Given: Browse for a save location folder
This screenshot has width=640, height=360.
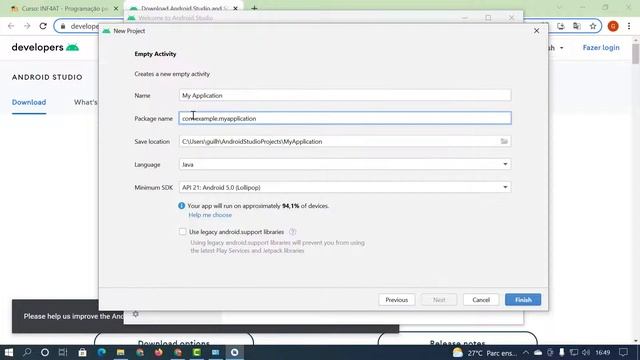Looking at the screenshot, I should click(504, 141).
